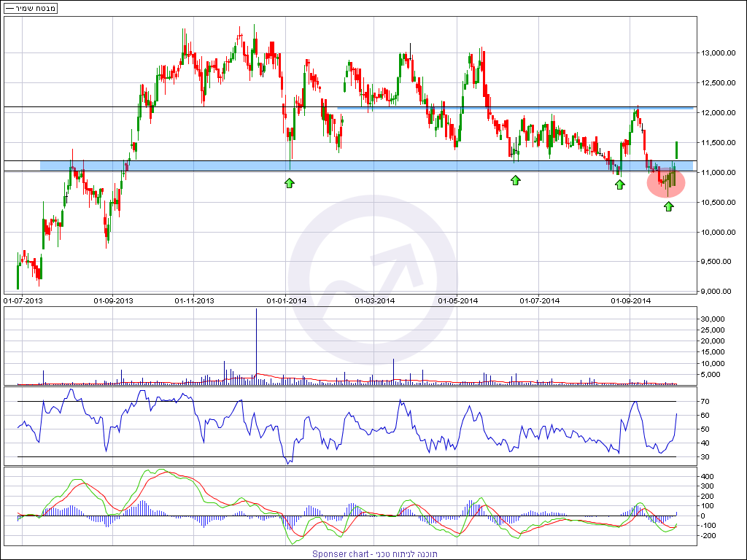
Task: Click the red highlighted circle on the price chart
Action: coord(666,182)
